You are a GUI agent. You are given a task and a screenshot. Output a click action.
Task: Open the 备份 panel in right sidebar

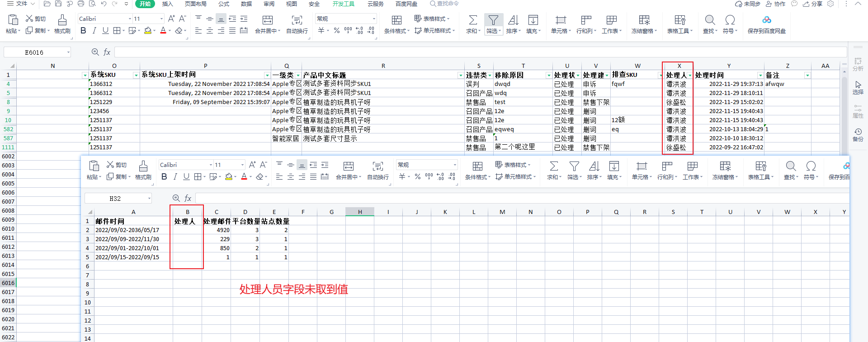[858, 135]
